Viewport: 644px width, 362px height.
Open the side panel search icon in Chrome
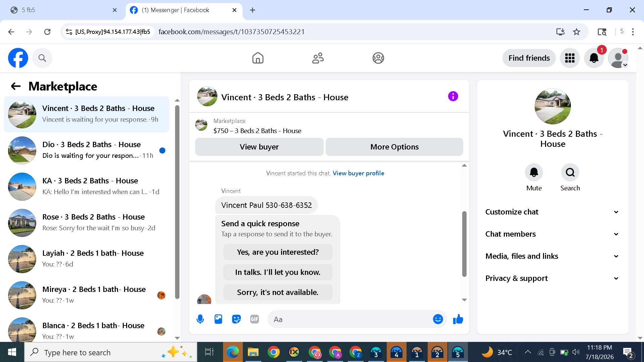tap(602, 32)
